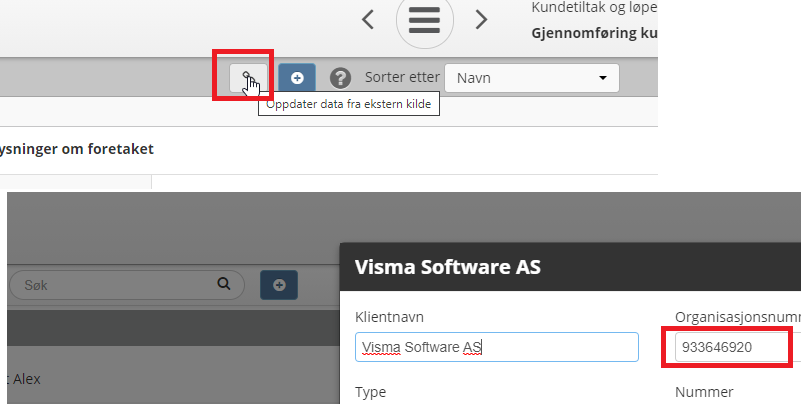Image resolution: width=801 pixels, height=415 pixels.
Task: Click the blue plus button beside the help icon
Action: pyautogui.click(x=297, y=78)
